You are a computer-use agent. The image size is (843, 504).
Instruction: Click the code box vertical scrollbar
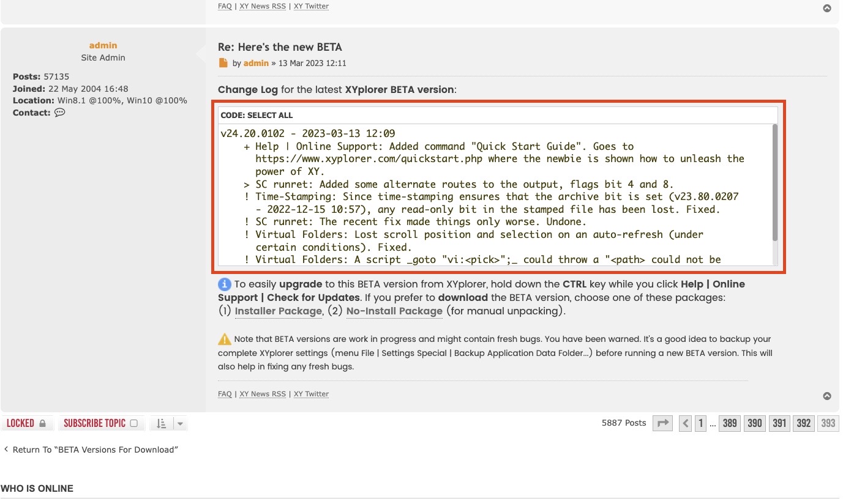pos(774,183)
